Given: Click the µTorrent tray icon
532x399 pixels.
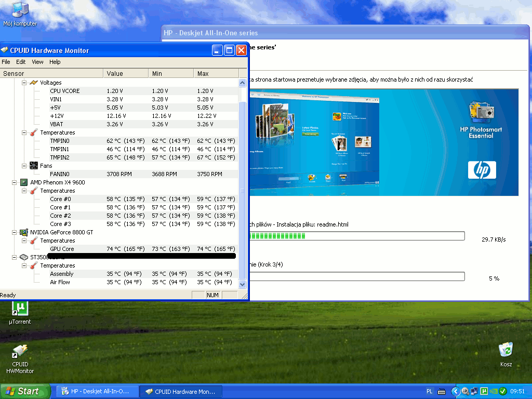Looking at the screenshot, I should click(x=484, y=391).
